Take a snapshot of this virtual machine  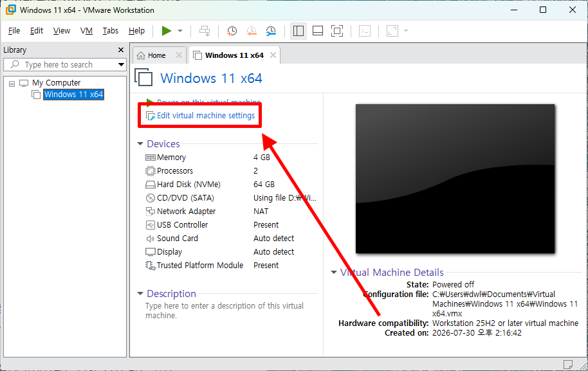232,31
